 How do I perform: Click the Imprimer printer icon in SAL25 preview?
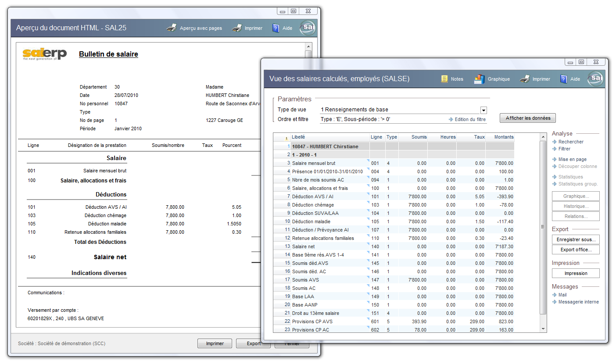[x=237, y=28]
